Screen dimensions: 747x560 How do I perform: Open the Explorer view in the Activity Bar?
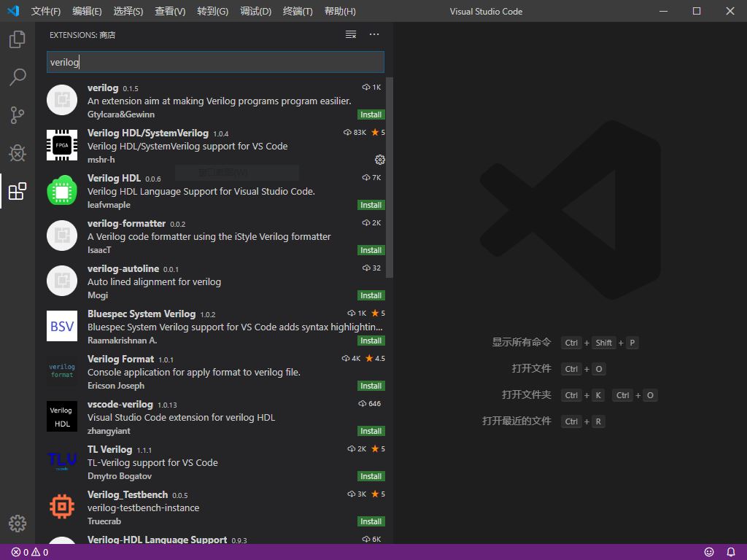click(17, 39)
